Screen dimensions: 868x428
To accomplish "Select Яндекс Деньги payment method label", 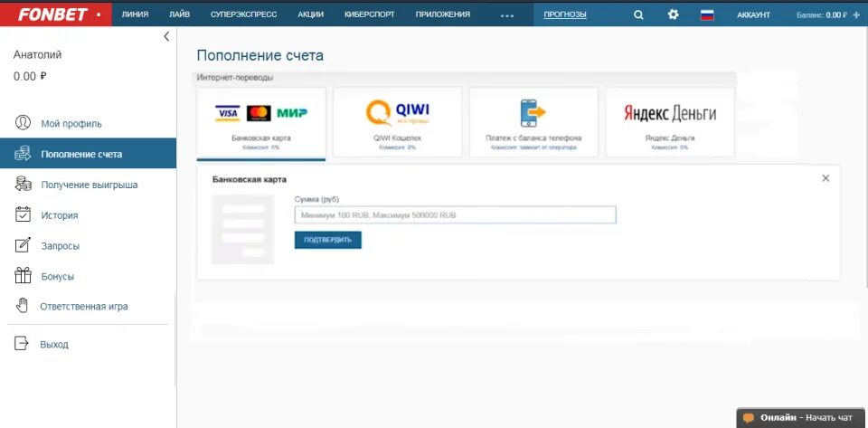I will pyautogui.click(x=670, y=138).
